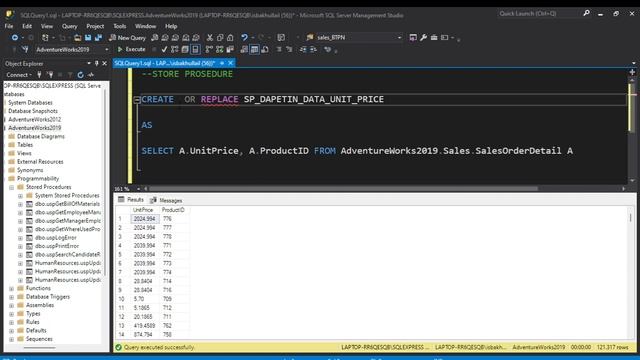
Task: Click the Open File folder icon
Action: coord(78,38)
